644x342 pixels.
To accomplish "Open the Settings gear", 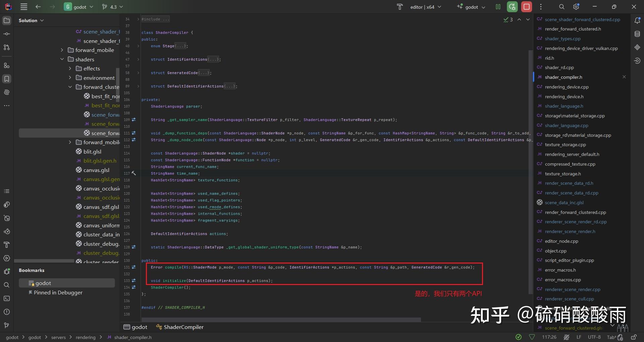I will point(576,6).
